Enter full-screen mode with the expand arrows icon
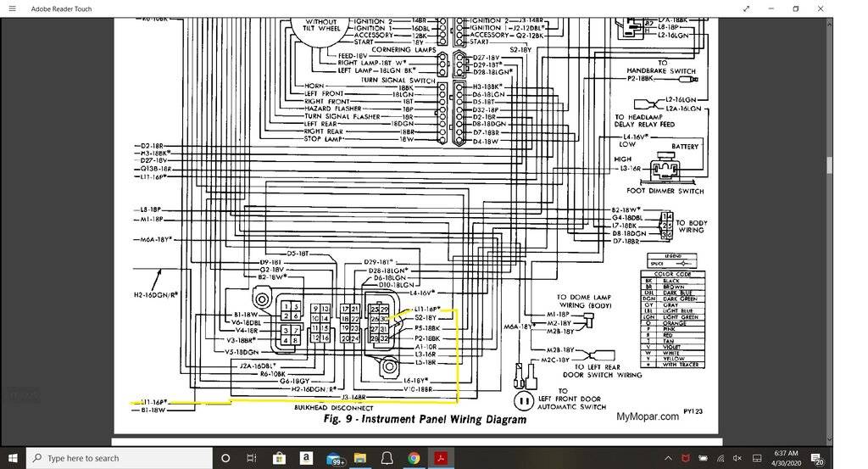 747,8
